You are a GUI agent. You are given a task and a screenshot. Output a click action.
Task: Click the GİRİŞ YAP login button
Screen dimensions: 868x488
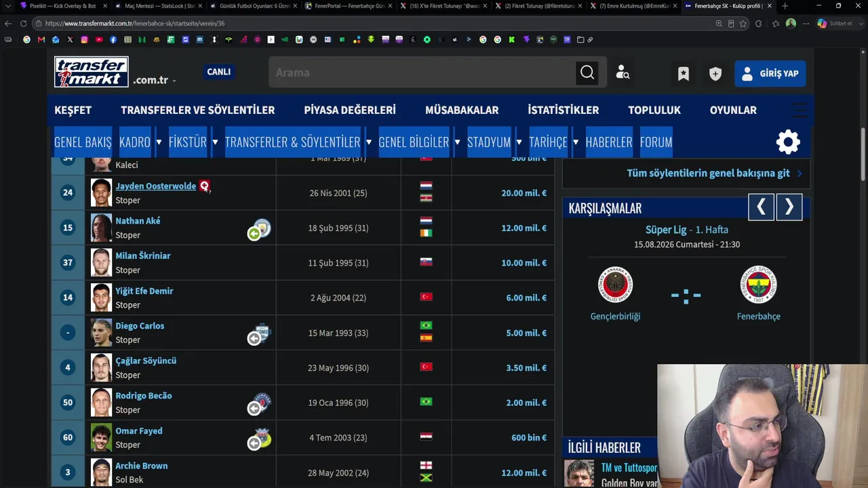coord(770,73)
